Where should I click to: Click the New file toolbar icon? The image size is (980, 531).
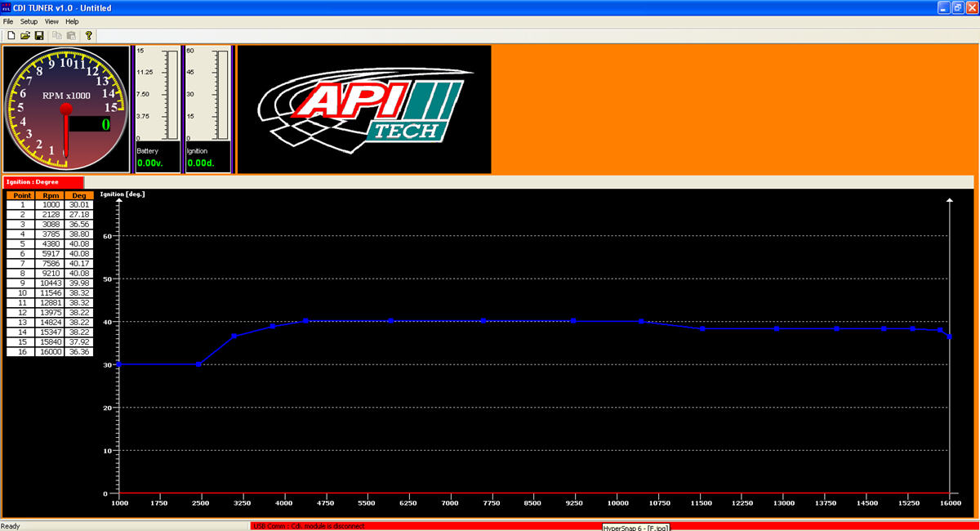click(x=11, y=35)
